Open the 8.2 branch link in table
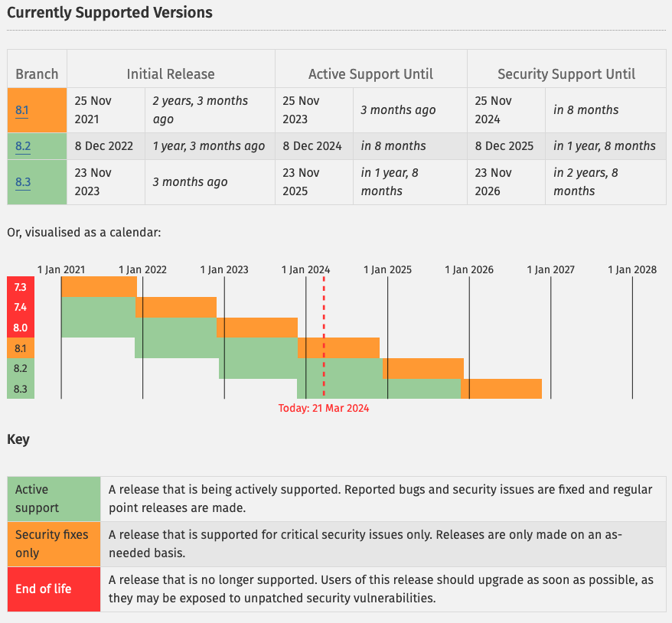Screen dimensions: 672x623 [x=22, y=146]
